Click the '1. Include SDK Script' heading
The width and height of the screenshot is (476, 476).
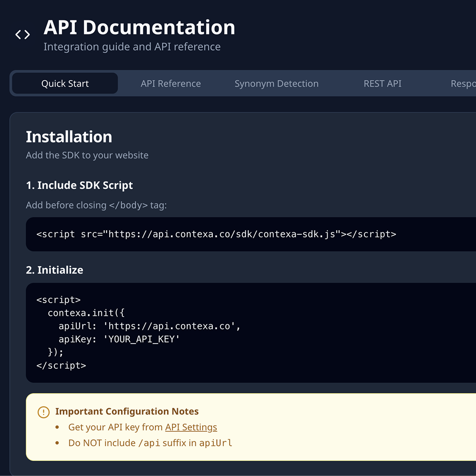click(x=79, y=185)
